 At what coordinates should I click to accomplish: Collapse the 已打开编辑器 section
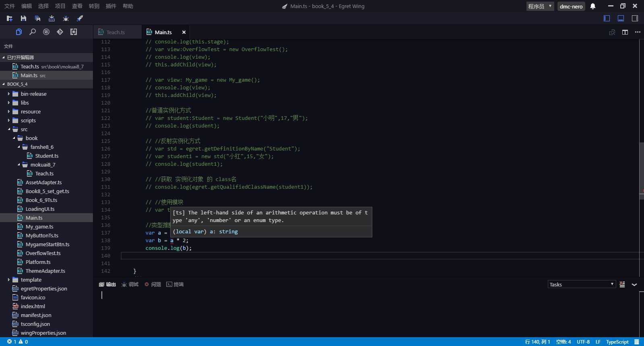click(x=46, y=58)
